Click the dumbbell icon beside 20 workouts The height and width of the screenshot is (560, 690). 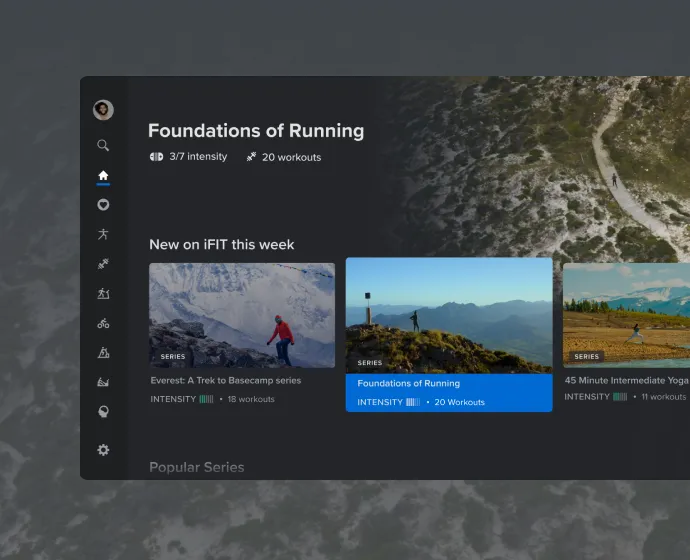[251, 157]
